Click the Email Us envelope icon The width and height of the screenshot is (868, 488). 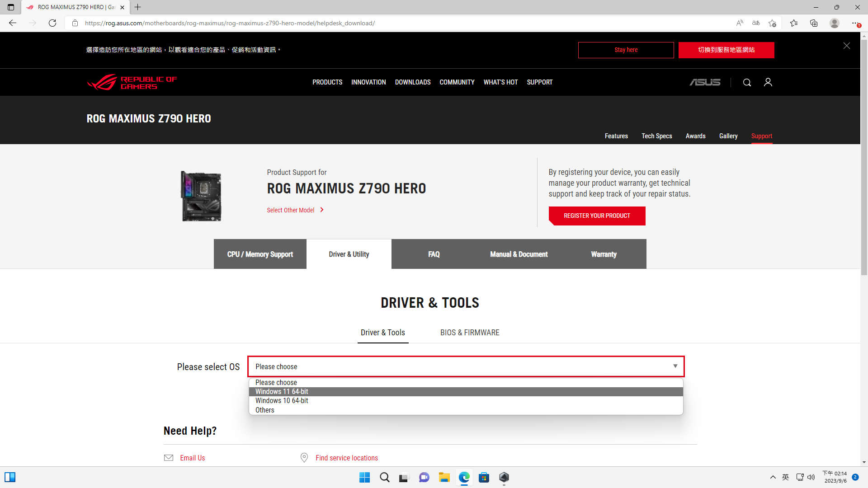(x=169, y=458)
